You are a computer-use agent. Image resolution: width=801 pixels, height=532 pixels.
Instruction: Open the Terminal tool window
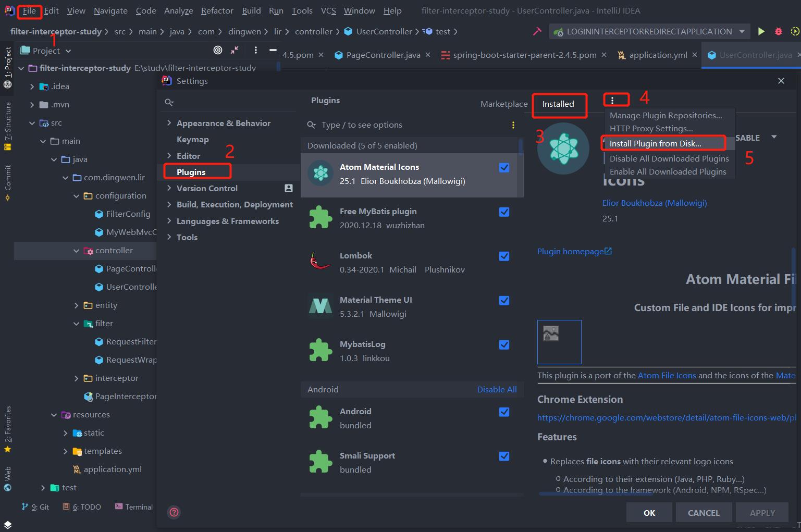pyautogui.click(x=134, y=507)
